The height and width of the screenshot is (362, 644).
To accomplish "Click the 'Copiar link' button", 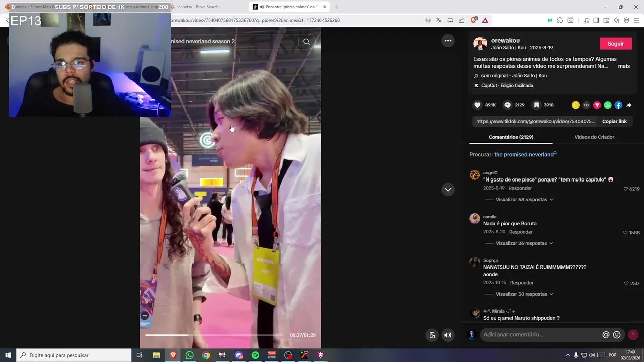I will pos(614,121).
